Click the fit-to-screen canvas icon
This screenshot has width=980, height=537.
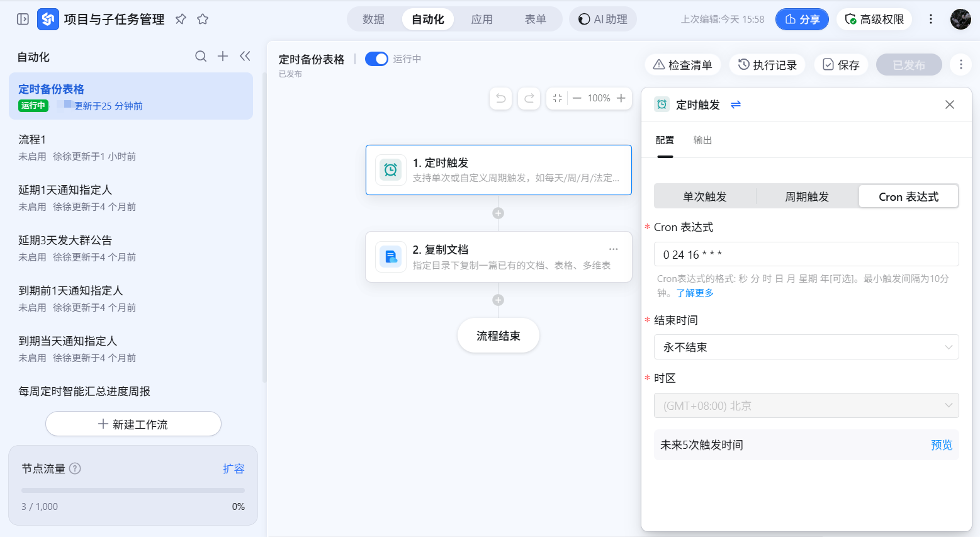click(558, 98)
